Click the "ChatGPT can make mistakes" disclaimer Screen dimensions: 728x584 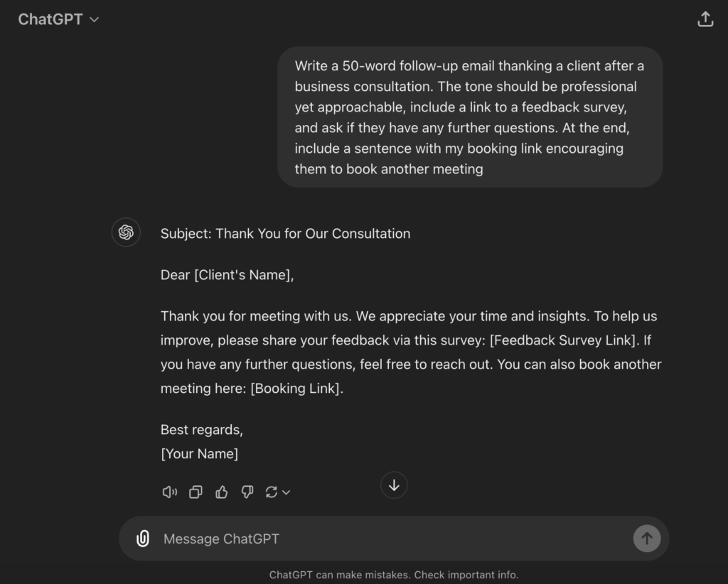[394, 575]
